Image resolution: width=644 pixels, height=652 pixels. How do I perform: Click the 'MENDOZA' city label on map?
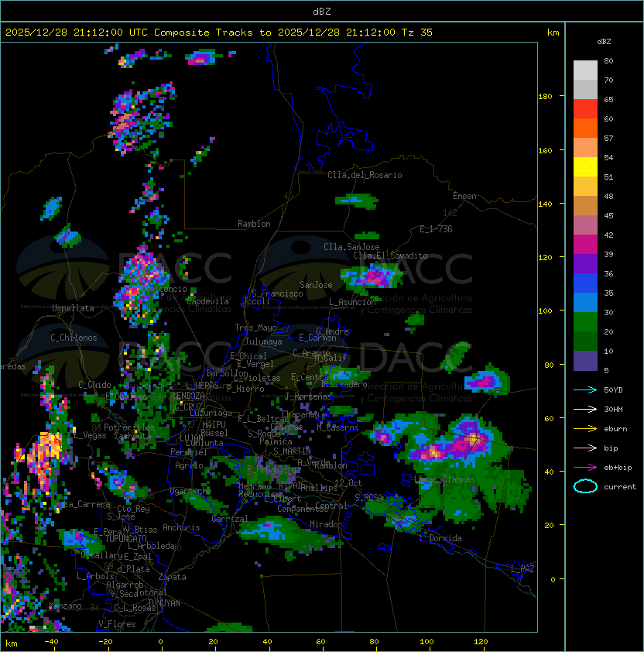coord(188,395)
